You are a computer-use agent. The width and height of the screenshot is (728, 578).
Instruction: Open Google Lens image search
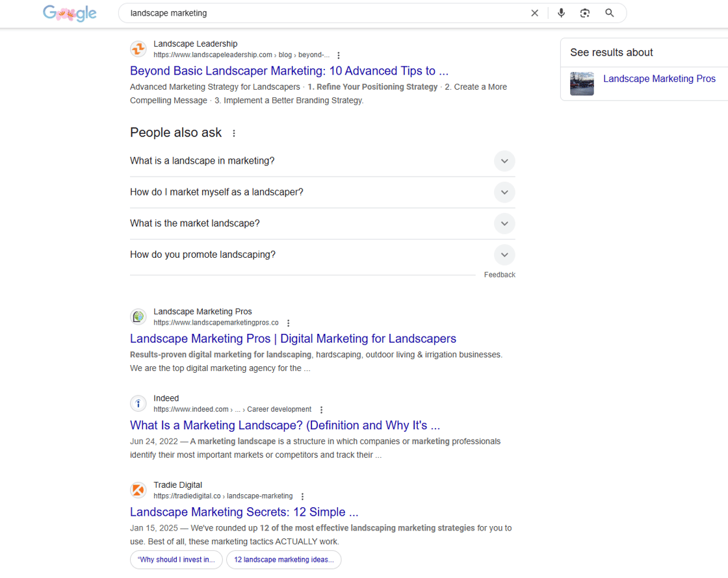pos(584,12)
